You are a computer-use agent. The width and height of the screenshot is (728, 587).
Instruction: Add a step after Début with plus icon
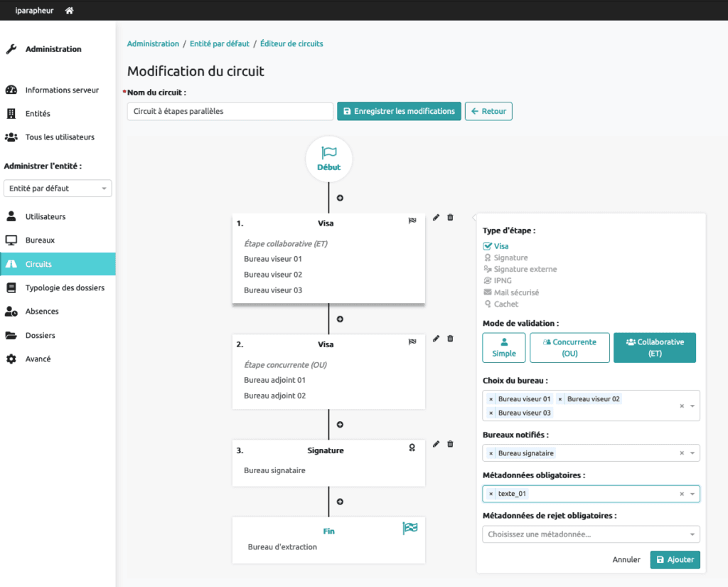340,198
